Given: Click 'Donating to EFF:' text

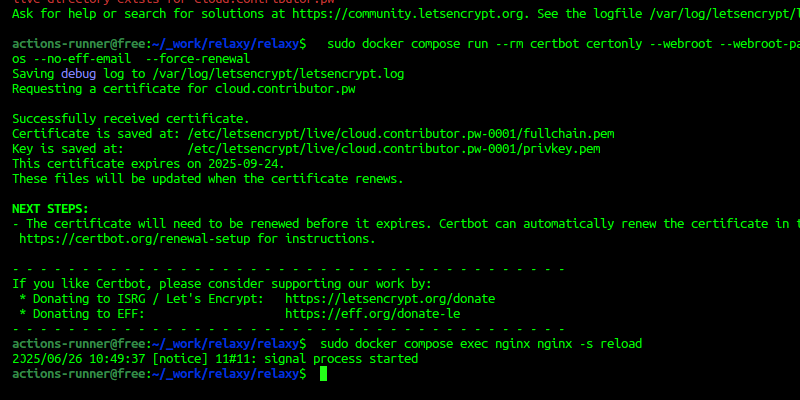Looking at the screenshot, I should (x=89, y=314).
